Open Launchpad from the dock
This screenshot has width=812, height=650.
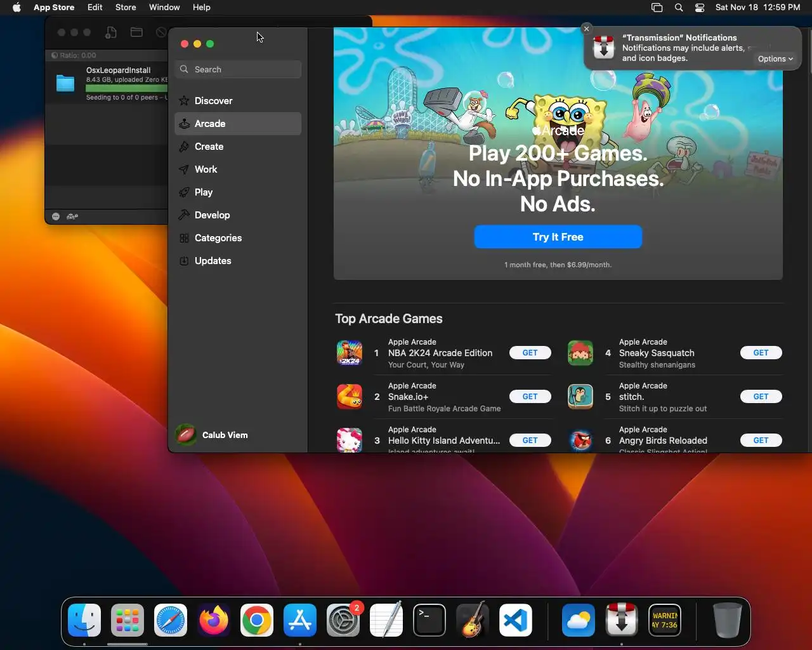click(128, 620)
